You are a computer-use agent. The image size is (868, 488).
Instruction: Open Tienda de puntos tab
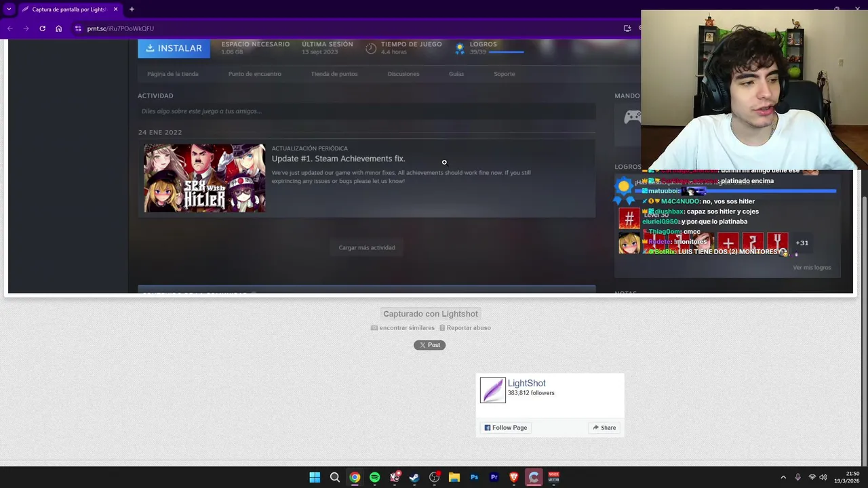tap(334, 74)
